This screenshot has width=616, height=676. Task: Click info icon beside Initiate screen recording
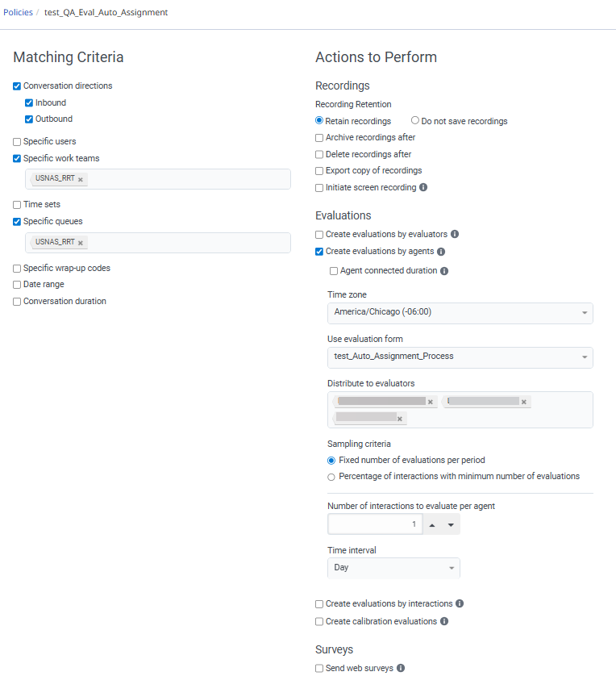pyautogui.click(x=424, y=188)
